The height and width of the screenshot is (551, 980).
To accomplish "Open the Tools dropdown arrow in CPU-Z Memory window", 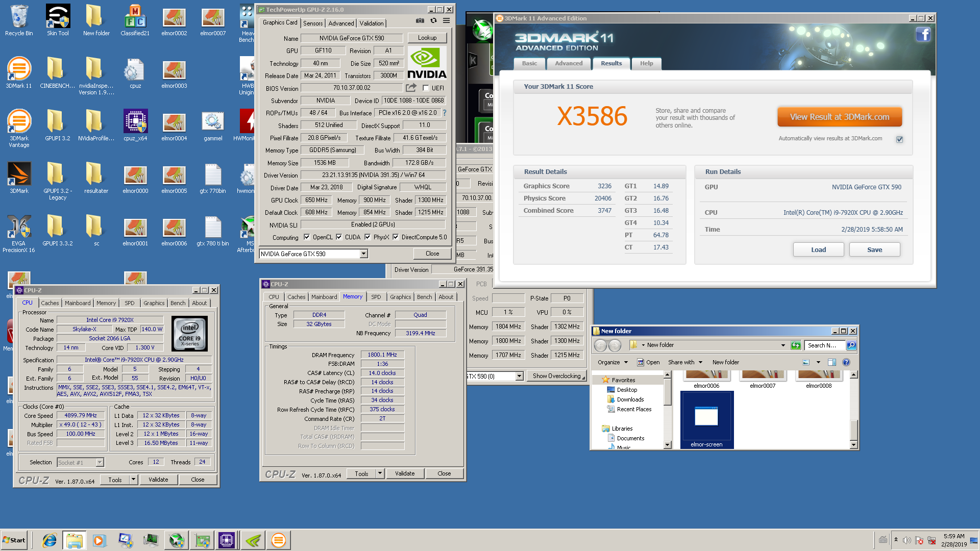I will (x=380, y=473).
